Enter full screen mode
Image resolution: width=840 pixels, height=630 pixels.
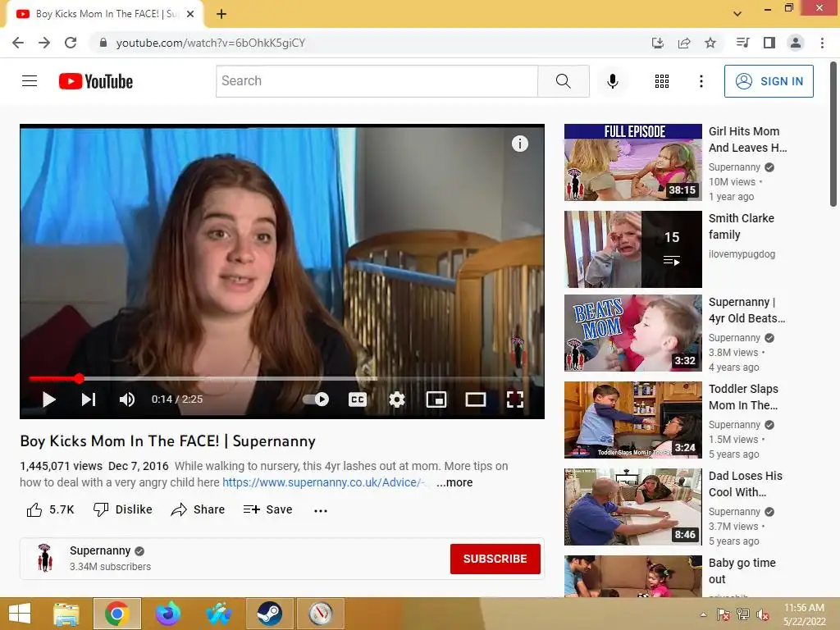click(x=515, y=399)
